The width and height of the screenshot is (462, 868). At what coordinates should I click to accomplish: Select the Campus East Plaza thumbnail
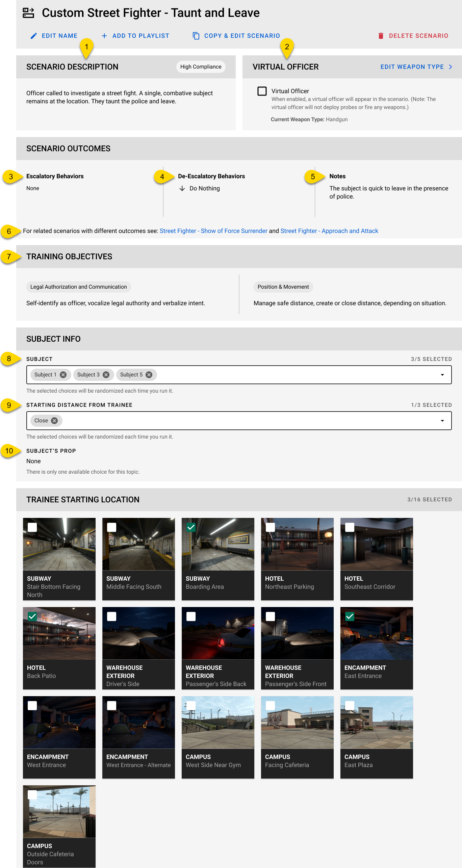pos(377,722)
